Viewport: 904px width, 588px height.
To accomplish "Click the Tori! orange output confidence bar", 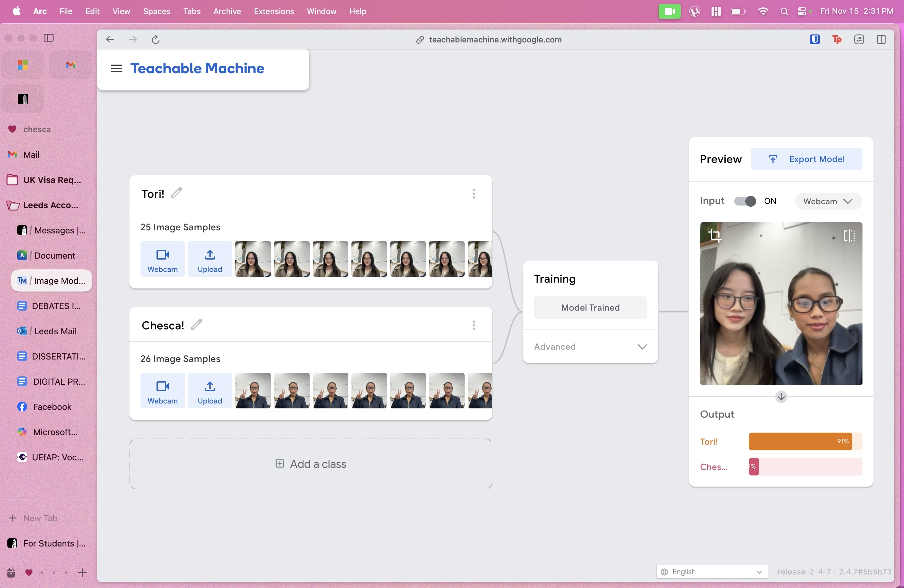I will (x=800, y=441).
